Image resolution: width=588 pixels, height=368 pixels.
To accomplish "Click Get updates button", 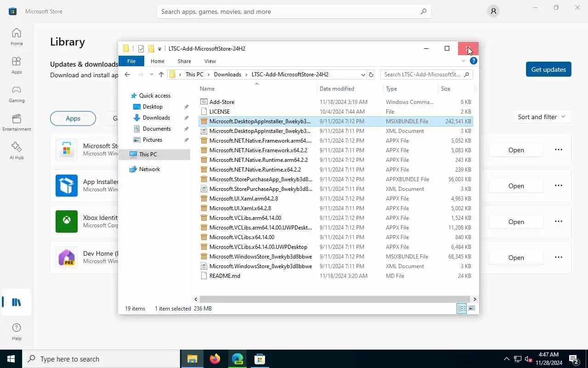I will click(548, 69).
